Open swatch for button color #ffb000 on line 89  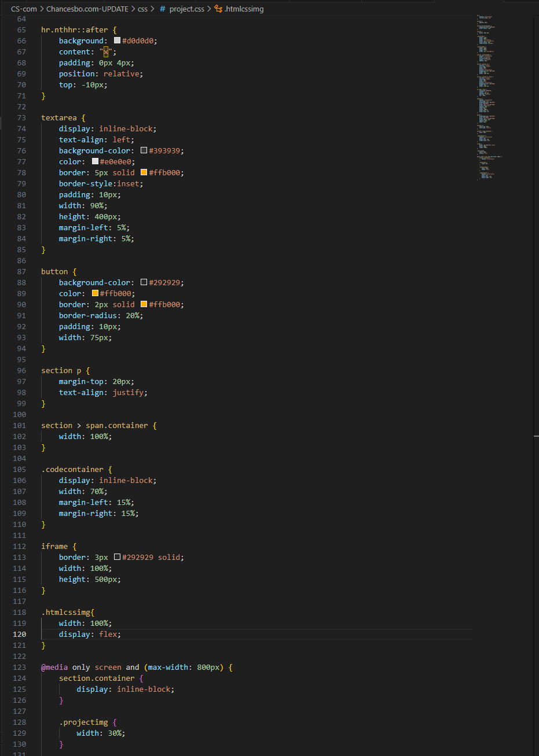click(96, 293)
